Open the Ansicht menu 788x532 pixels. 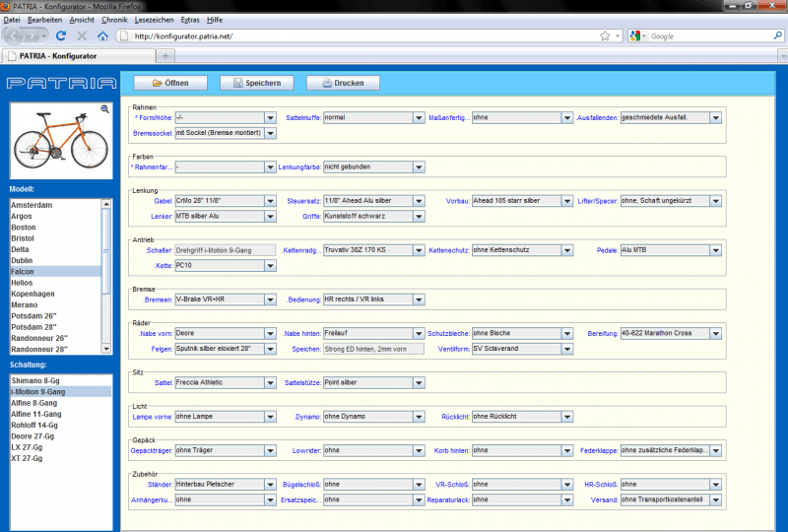[x=82, y=20]
